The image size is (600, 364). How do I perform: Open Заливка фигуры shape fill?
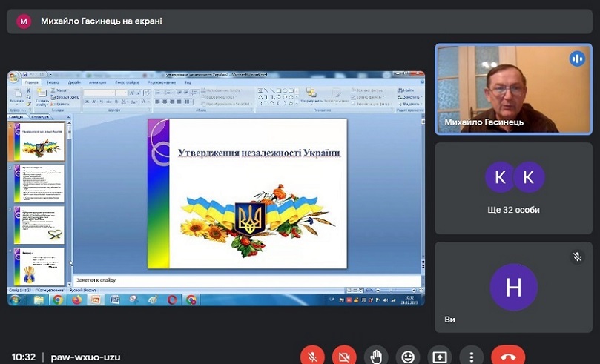(369, 90)
